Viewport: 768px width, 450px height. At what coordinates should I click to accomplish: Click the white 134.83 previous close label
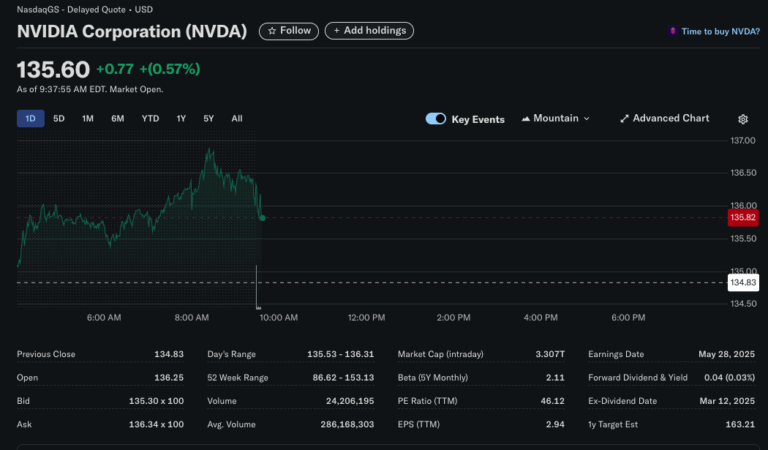(743, 283)
